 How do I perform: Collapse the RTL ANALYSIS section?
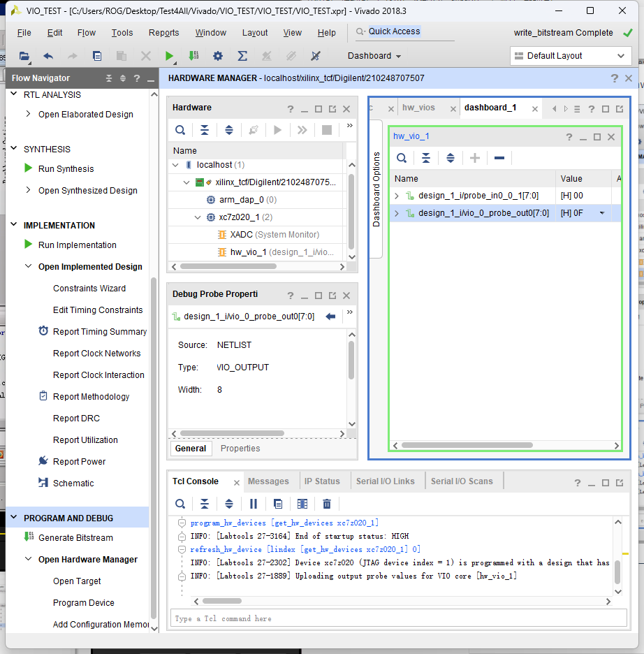14,94
